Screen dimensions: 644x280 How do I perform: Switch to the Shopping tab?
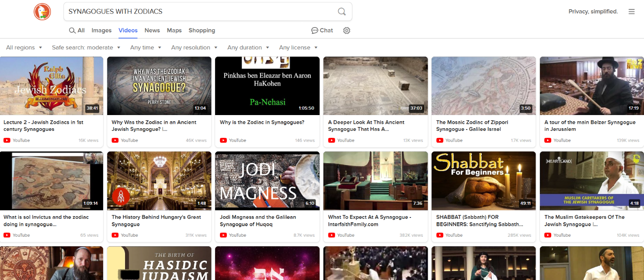coord(202,31)
